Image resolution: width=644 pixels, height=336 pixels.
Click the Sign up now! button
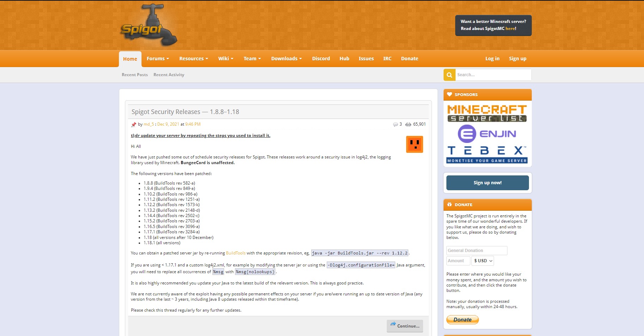487,183
